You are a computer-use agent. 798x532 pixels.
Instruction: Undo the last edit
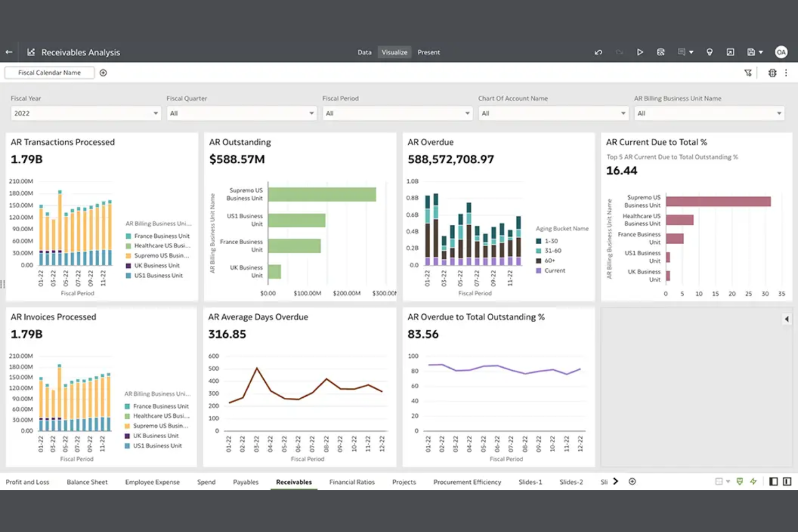(598, 52)
